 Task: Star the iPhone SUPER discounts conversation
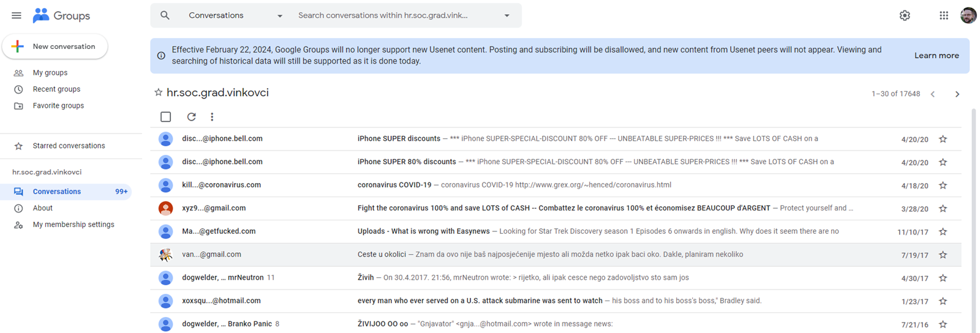coord(943,139)
